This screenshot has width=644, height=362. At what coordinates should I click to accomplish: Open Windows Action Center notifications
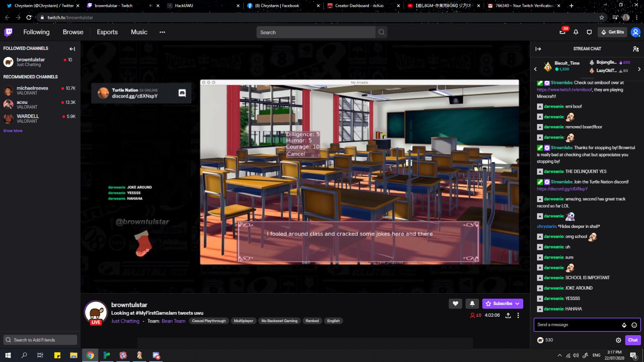[x=634, y=356]
